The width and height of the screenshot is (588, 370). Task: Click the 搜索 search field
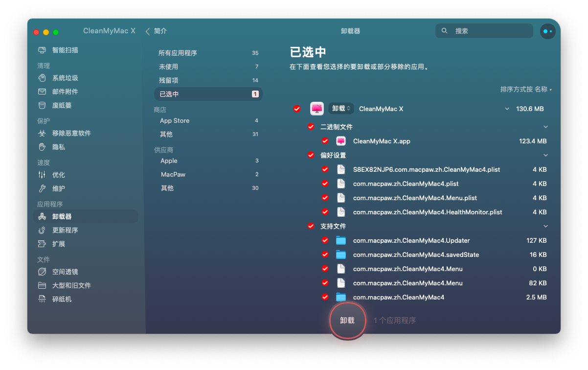coord(484,31)
